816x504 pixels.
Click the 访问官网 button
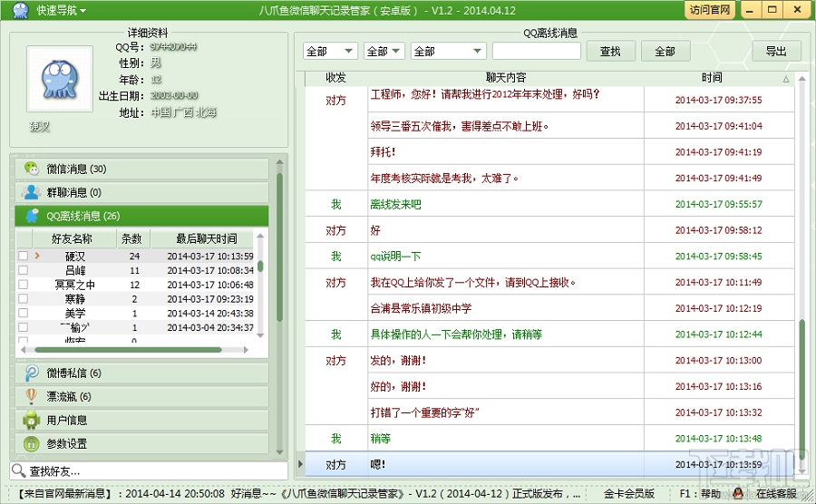coord(709,10)
